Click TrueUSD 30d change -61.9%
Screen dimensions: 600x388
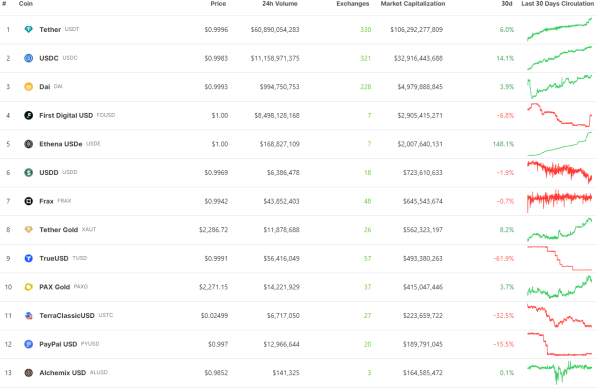pos(504,258)
